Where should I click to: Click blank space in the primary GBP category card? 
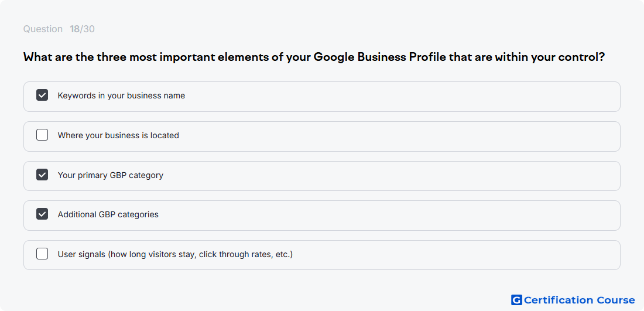(403, 176)
